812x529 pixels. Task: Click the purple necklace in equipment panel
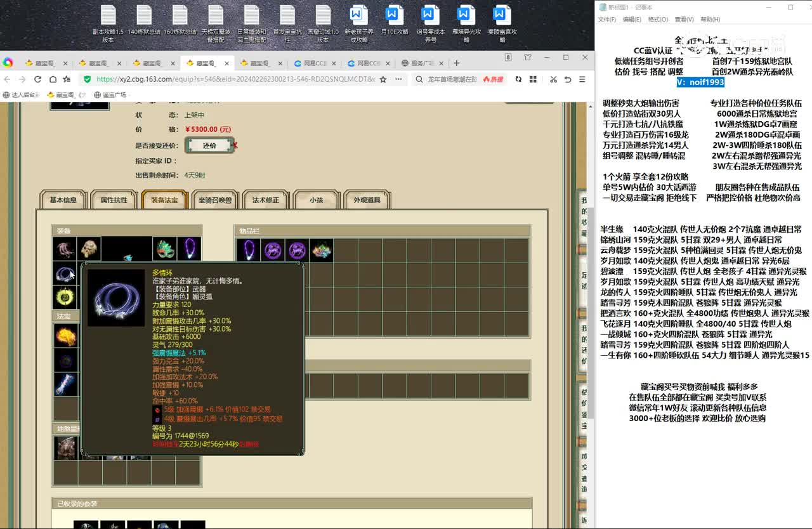pyautogui.click(x=189, y=249)
